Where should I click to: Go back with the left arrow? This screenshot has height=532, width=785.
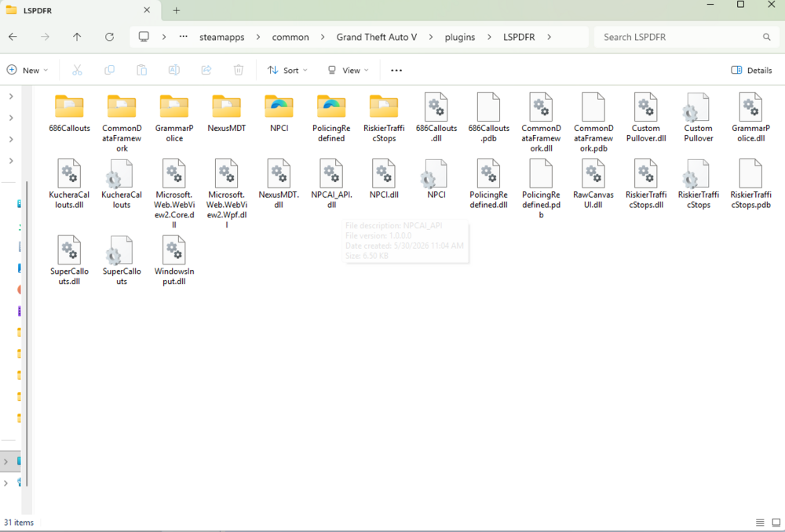pyautogui.click(x=13, y=37)
